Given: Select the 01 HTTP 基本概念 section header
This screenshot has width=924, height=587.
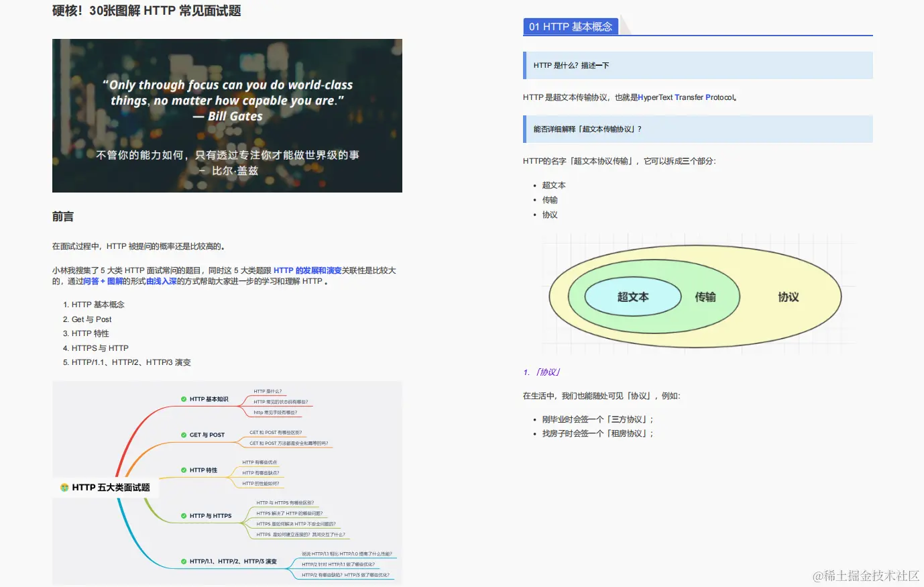Looking at the screenshot, I should tap(571, 26).
